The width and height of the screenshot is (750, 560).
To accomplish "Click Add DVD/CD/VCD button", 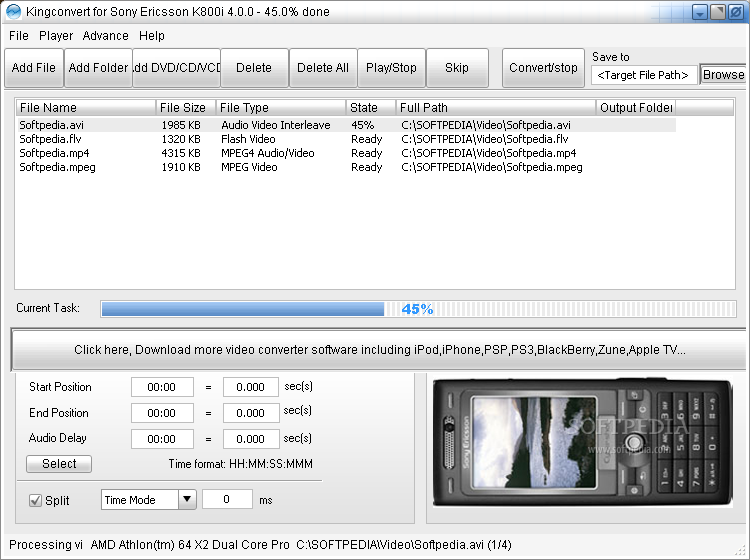I will pyautogui.click(x=176, y=68).
